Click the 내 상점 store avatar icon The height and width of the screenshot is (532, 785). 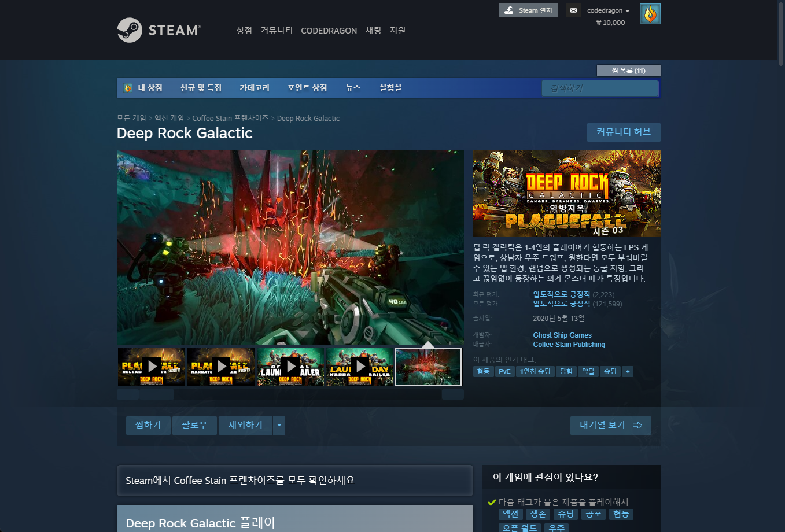pyautogui.click(x=128, y=88)
